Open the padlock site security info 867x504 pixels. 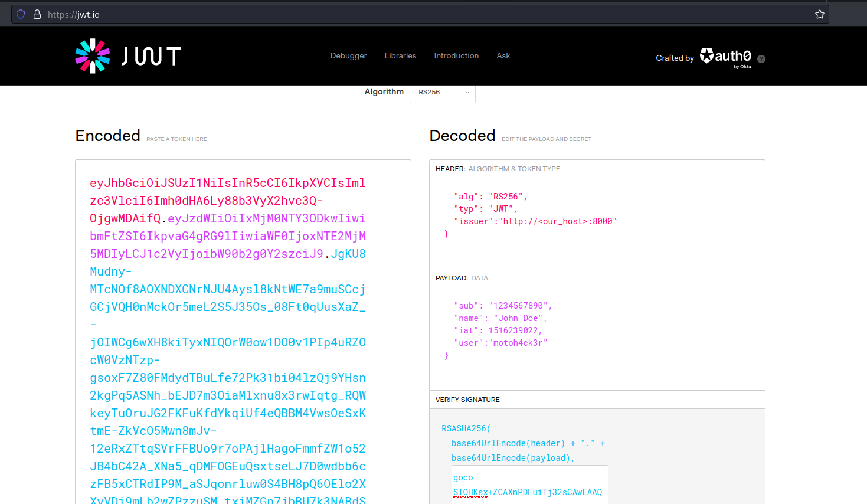(37, 14)
